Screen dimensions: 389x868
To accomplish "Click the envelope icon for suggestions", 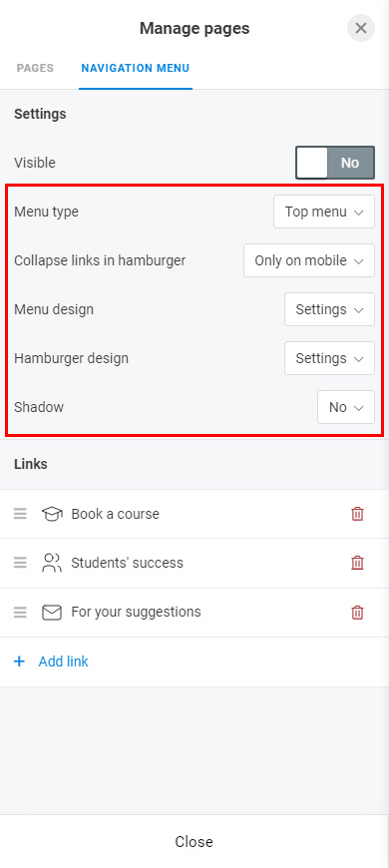I will [x=52, y=613].
